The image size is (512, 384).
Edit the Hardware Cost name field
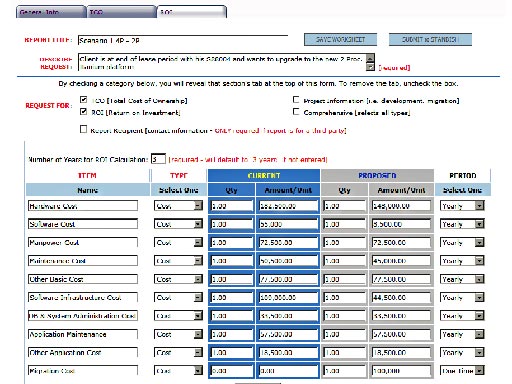click(x=83, y=206)
